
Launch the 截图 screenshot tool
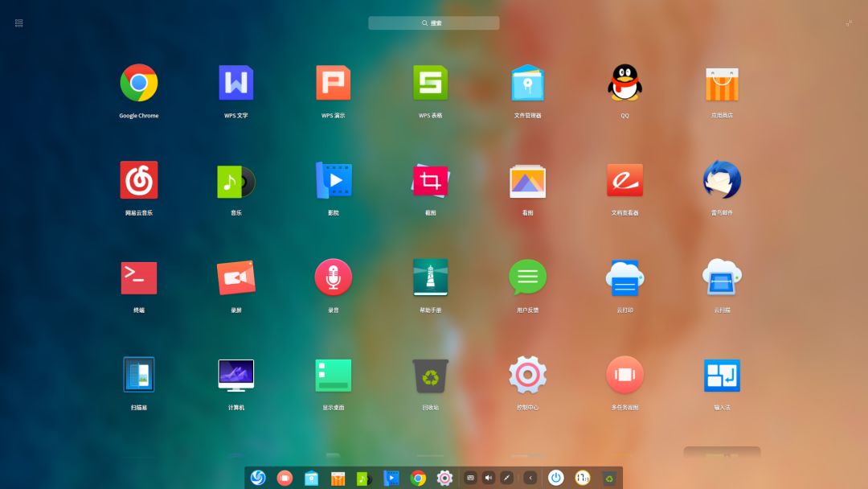[x=431, y=180]
